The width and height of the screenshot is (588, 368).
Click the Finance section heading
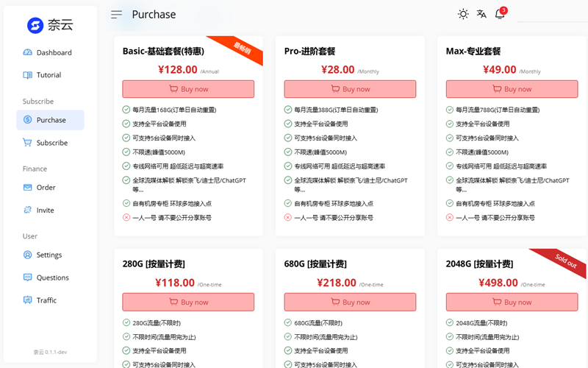(x=35, y=169)
